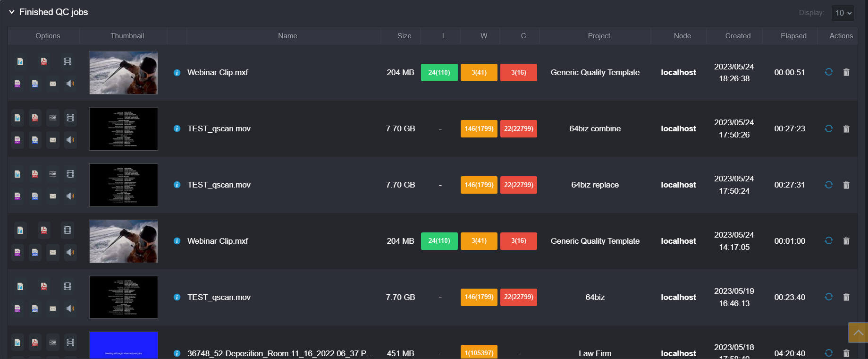Download PDF report for 64biz project job
The image size is (868, 359).
click(44, 286)
